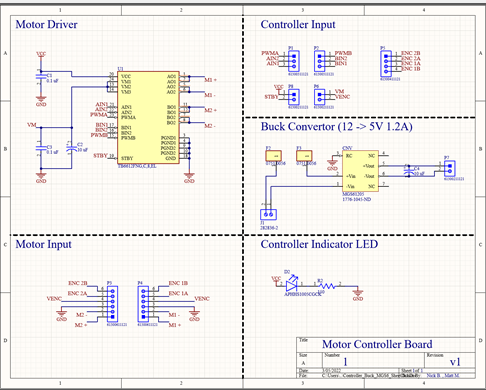The height and width of the screenshot is (390, 486).
Task: Select the C2 10uF capacitor symbol
Action: pyautogui.click(x=70, y=148)
